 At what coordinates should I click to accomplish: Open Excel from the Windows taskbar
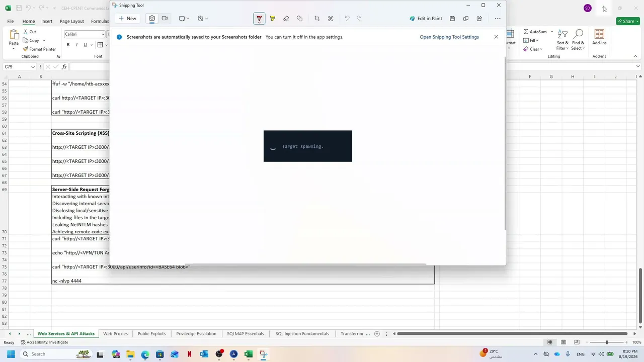[248, 354]
